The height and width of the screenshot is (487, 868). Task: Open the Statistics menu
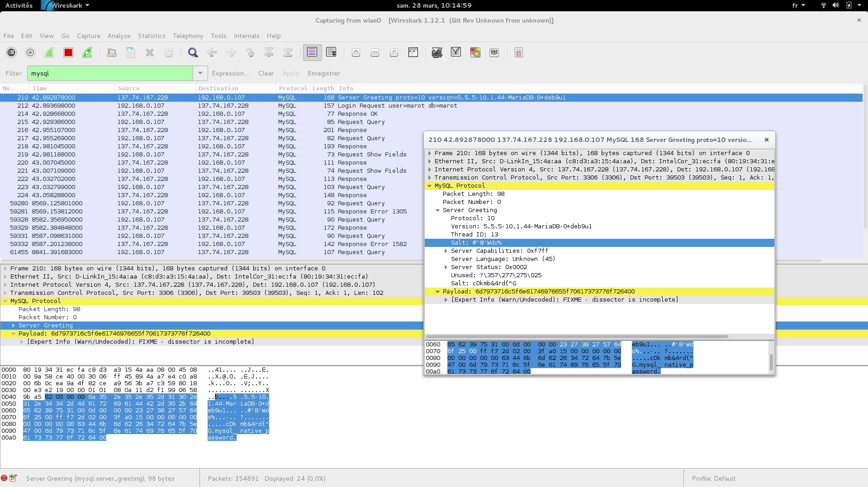[152, 36]
